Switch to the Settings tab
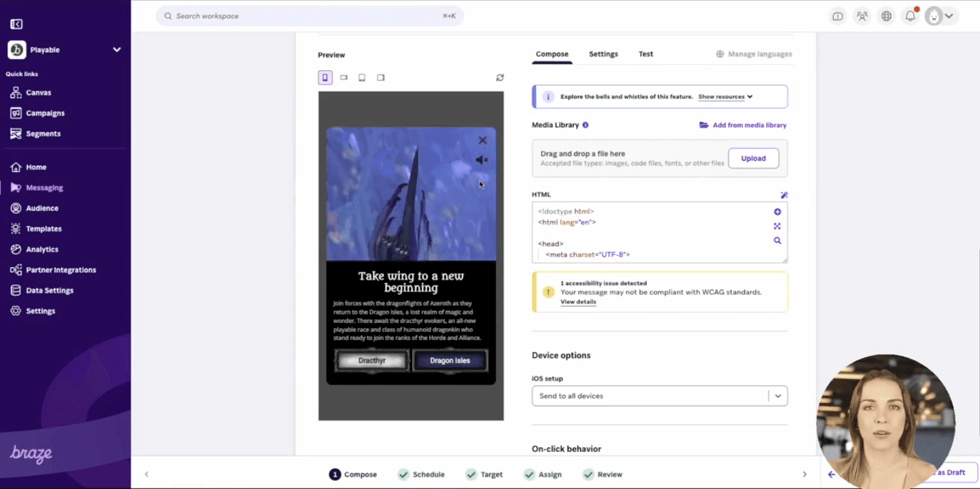This screenshot has height=489, width=980. point(603,54)
